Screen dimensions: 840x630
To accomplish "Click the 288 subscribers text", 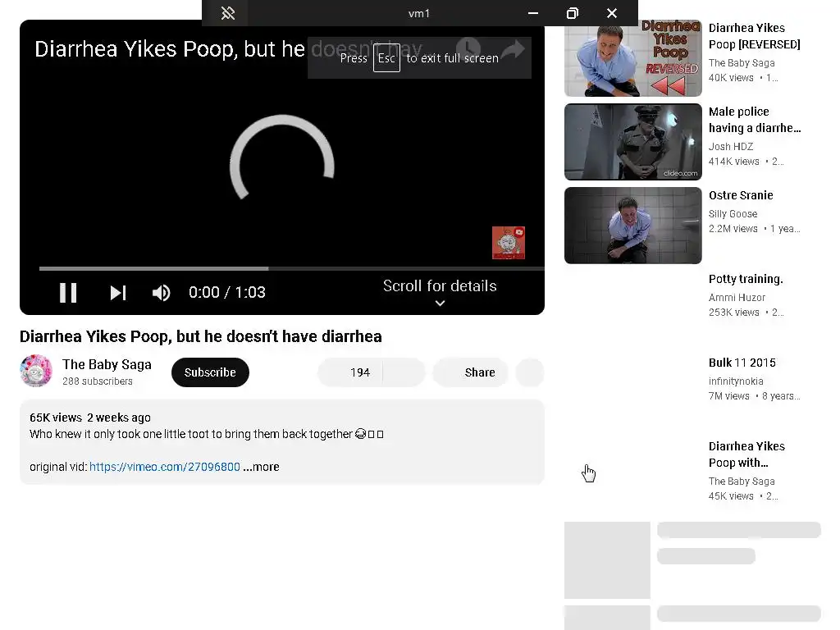I will tap(98, 381).
